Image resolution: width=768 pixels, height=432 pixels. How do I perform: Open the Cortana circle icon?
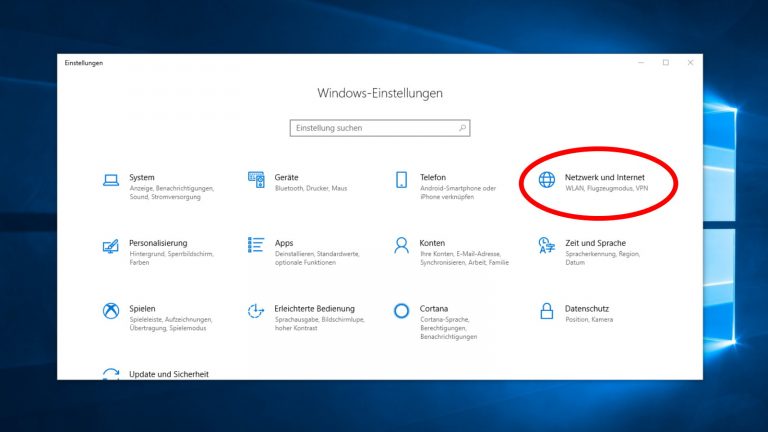coord(402,311)
